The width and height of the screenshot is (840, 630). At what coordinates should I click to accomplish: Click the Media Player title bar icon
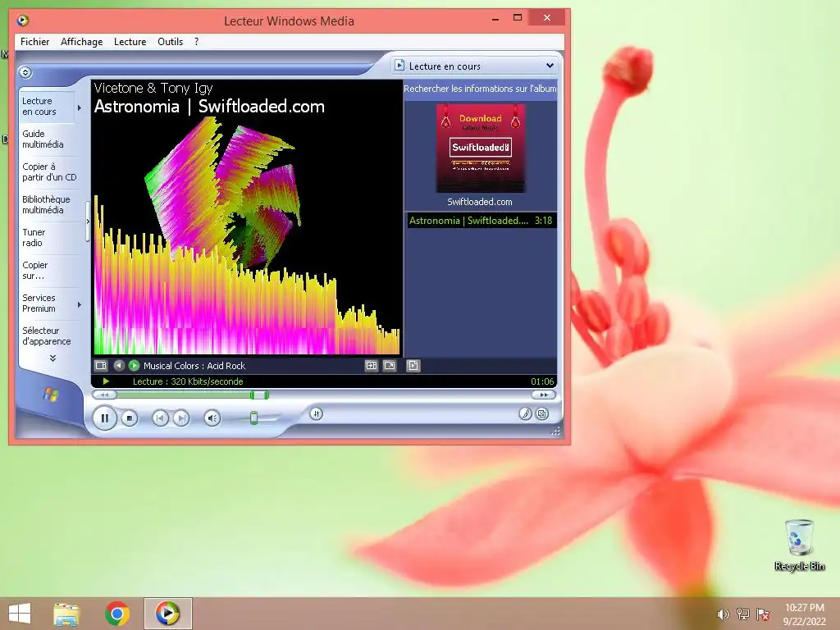tap(23, 21)
